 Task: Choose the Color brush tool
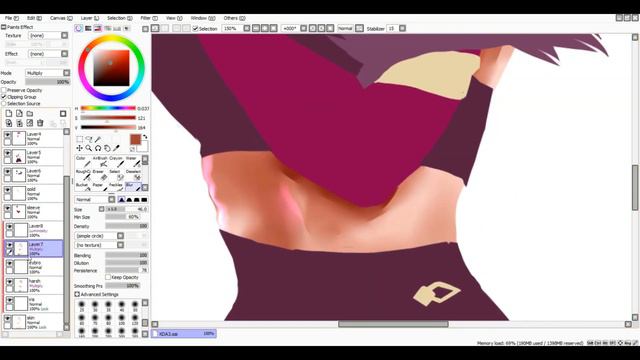(83, 162)
